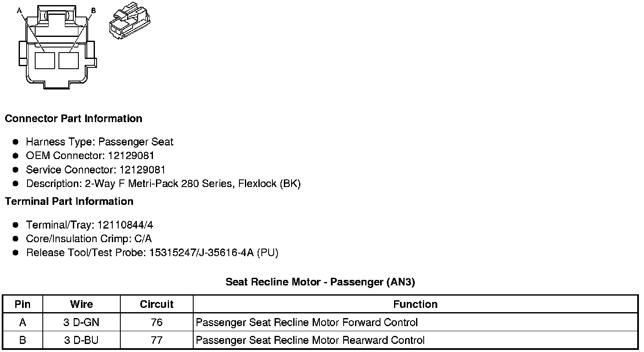The height and width of the screenshot is (352, 644).
Task: Click the Wire column header
Action: 81,304
